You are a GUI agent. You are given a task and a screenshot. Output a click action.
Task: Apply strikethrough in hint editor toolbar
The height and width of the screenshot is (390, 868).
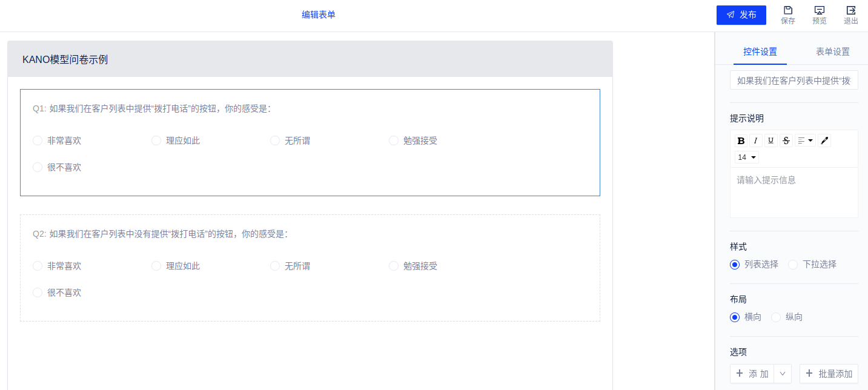pyautogui.click(x=786, y=140)
